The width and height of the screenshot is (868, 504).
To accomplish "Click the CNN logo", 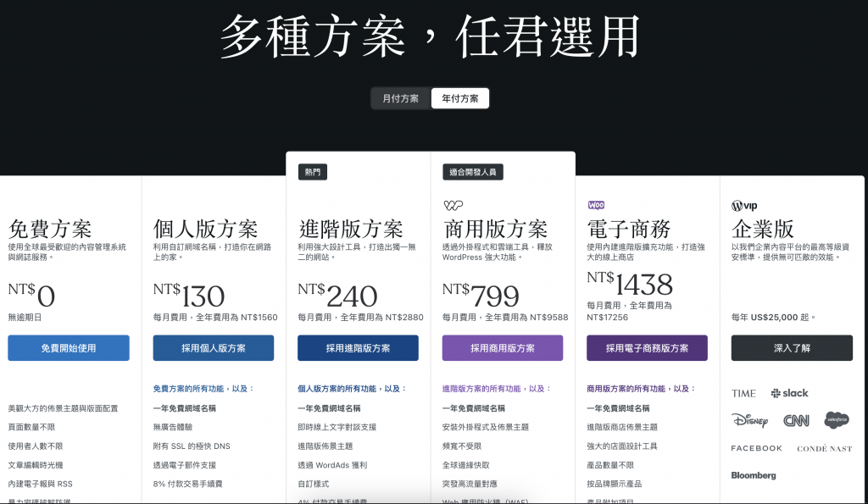I will [796, 420].
